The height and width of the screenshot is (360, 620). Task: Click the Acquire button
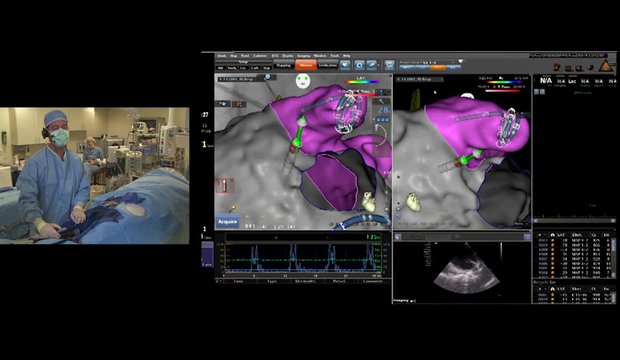tap(227, 222)
